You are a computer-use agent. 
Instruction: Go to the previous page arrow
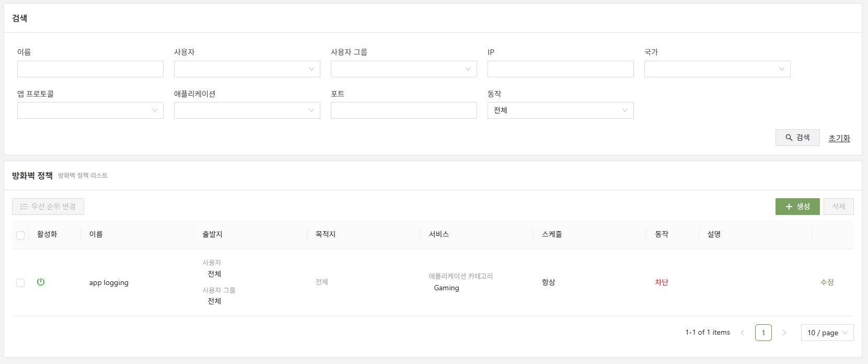(x=743, y=333)
